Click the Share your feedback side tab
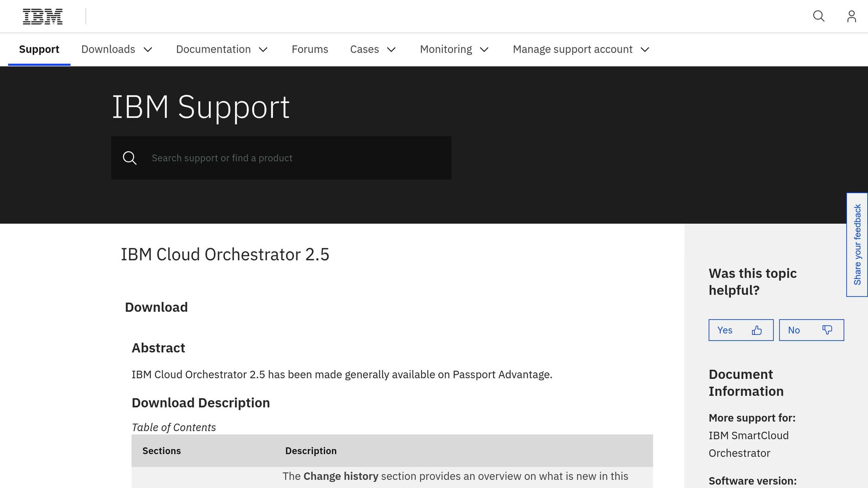This screenshot has height=488, width=868. 857,245
